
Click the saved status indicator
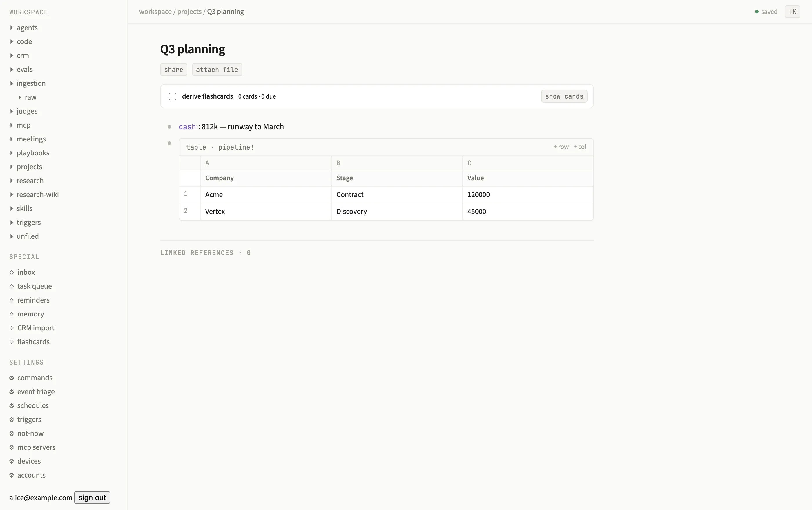click(766, 12)
